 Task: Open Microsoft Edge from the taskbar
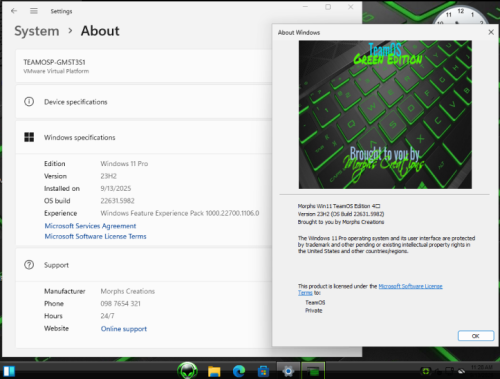[239, 371]
